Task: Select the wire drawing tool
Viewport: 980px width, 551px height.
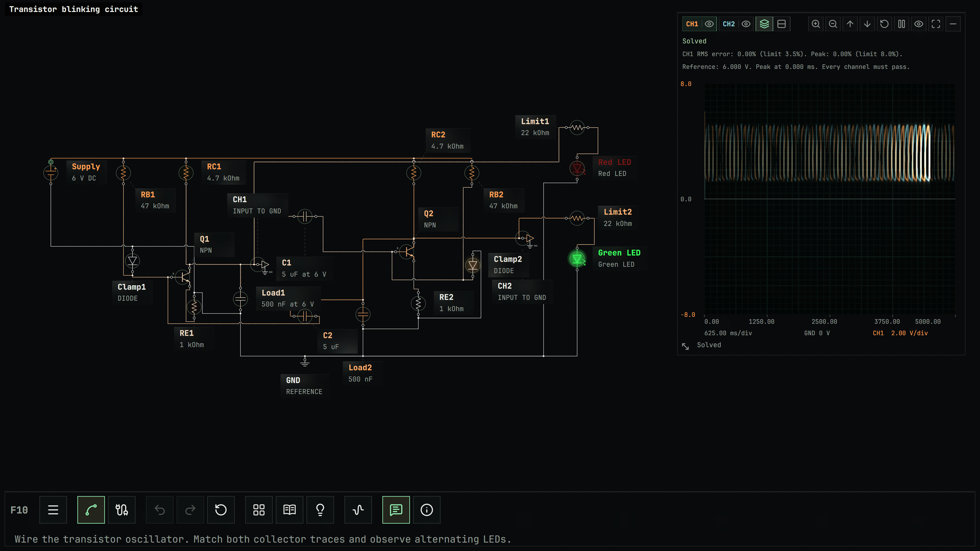Action: click(x=91, y=510)
